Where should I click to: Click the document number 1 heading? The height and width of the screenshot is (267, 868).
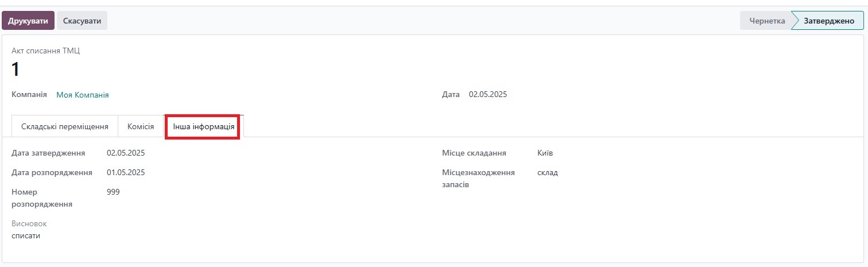point(15,69)
